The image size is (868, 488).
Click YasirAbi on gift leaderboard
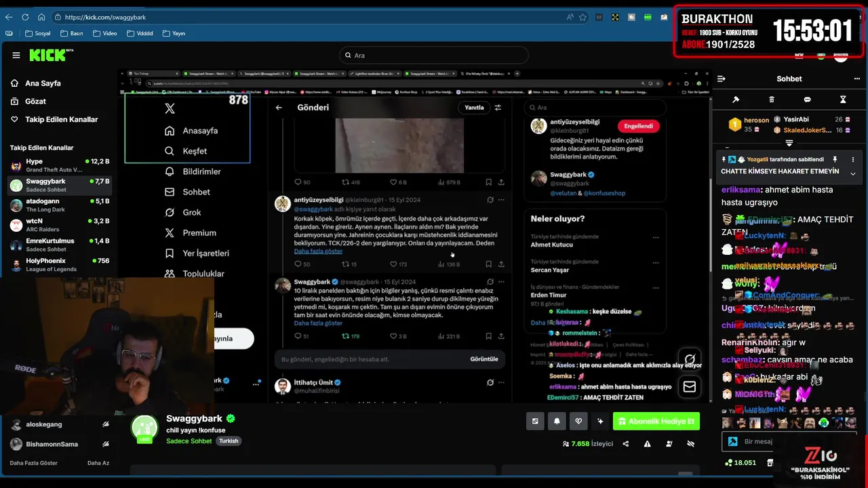coord(796,119)
